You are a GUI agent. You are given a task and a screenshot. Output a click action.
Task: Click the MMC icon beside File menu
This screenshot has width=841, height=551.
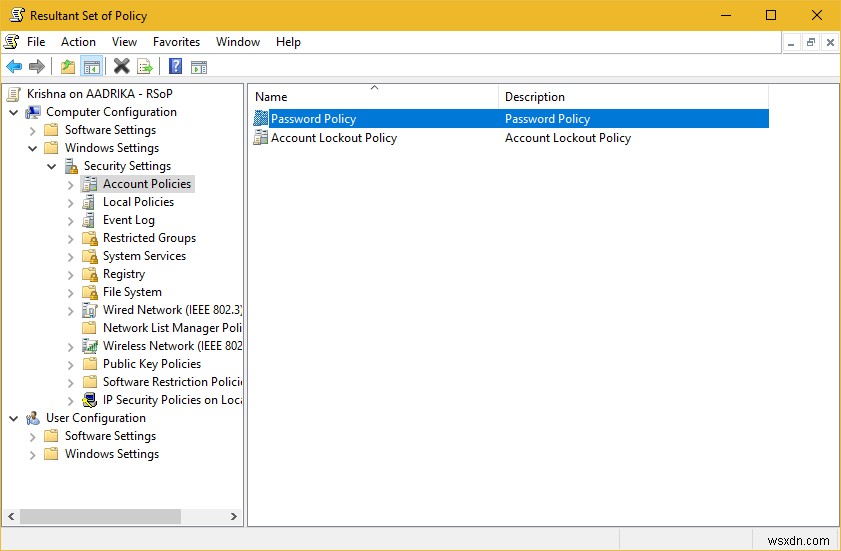[x=12, y=41]
